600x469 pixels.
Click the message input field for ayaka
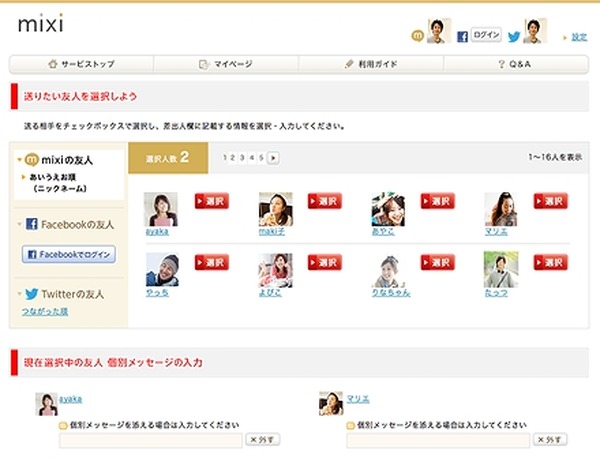[x=151, y=440]
